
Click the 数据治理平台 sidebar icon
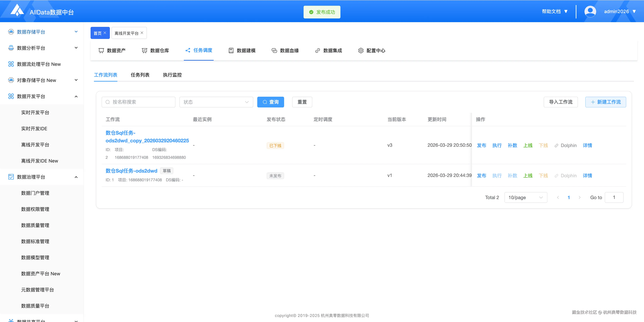[x=11, y=177]
